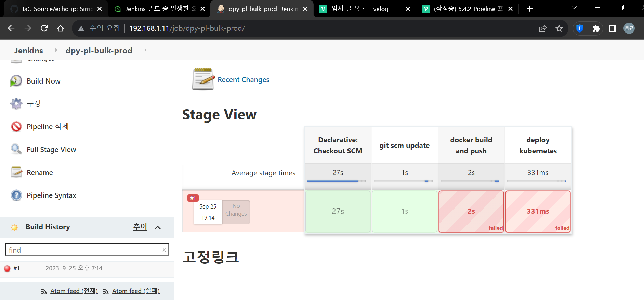Open a new tab with the plus button
644x303 pixels.
(x=530, y=9)
